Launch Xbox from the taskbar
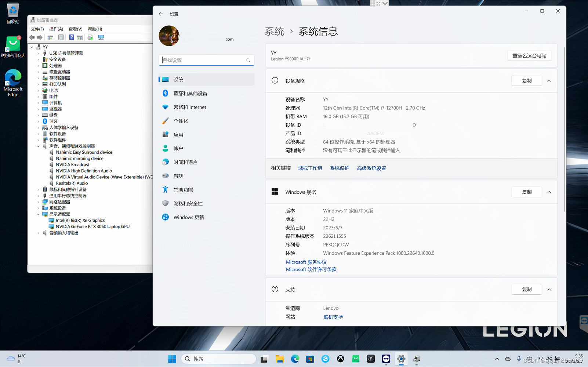The image size is (588, 367). point(340,359)
